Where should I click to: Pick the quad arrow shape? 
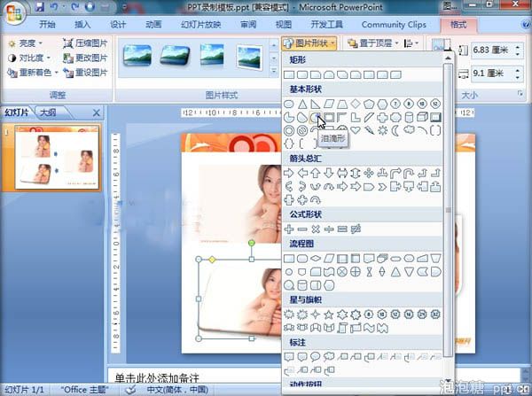[x=369, y=173]
